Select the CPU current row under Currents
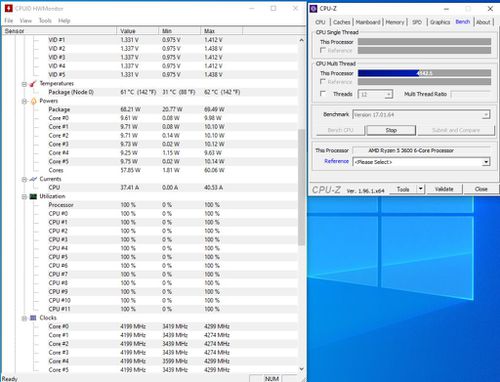Image resolution: width=500 pixels, height=382 pixels. pos(150,187)
